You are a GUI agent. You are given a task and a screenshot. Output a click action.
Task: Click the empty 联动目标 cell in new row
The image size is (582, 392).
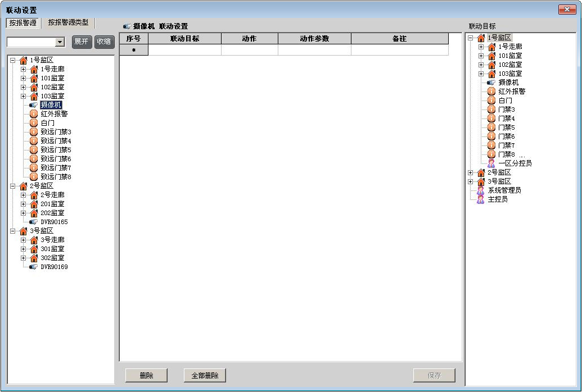(184, 50)
